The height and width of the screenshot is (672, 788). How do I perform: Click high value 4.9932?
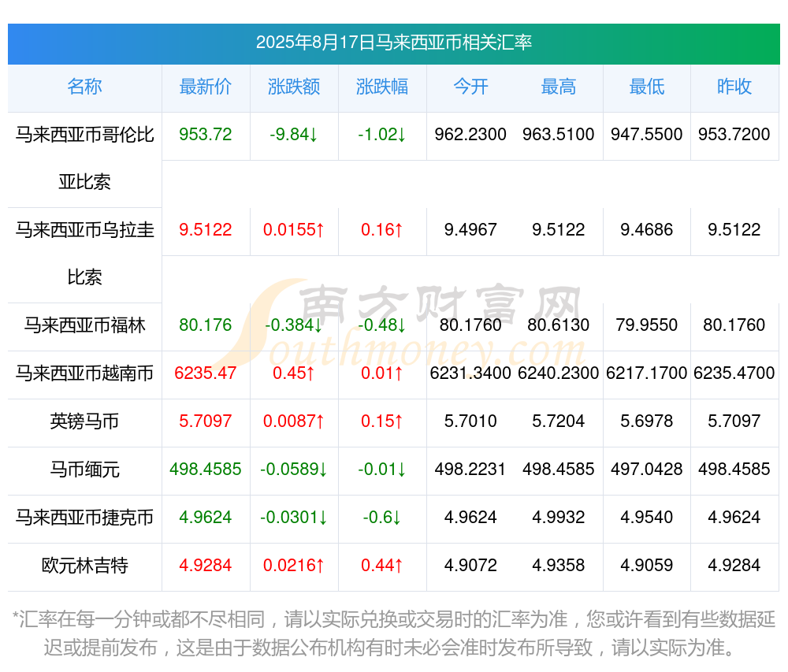559,517
